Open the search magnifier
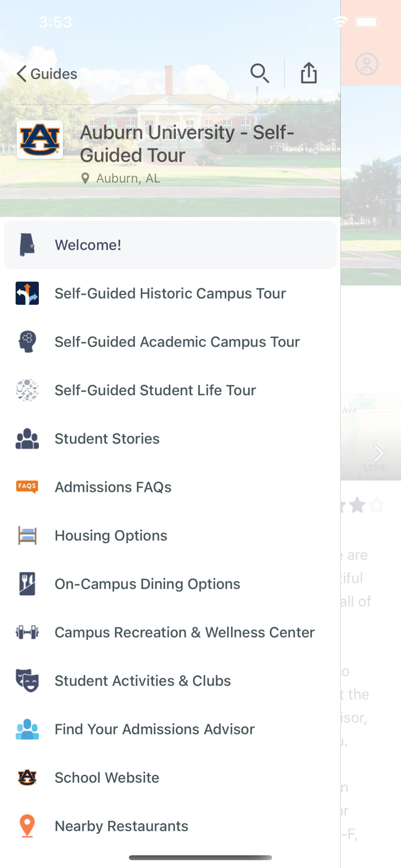 pos(260,73)
